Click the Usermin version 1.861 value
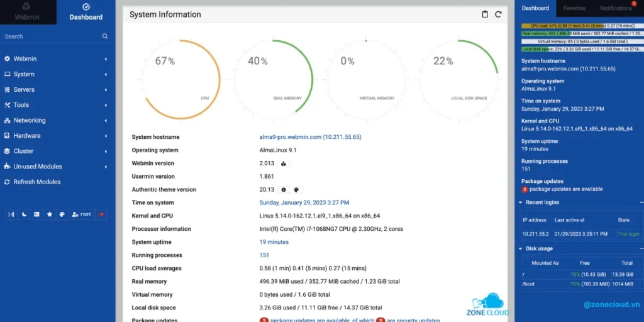The width and height of the screenshot is (644, 322). pos(267,177)
